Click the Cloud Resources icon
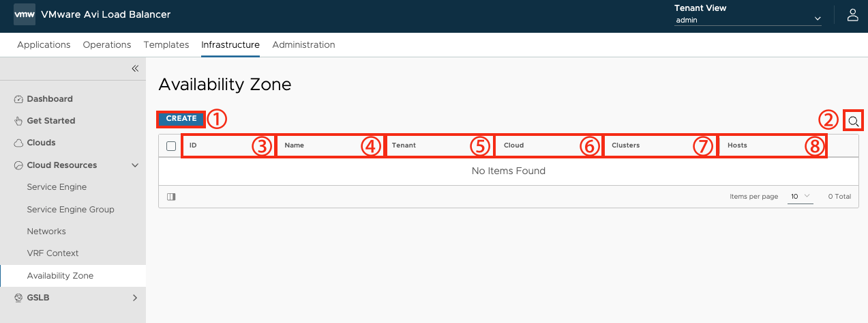 [18, 165]
